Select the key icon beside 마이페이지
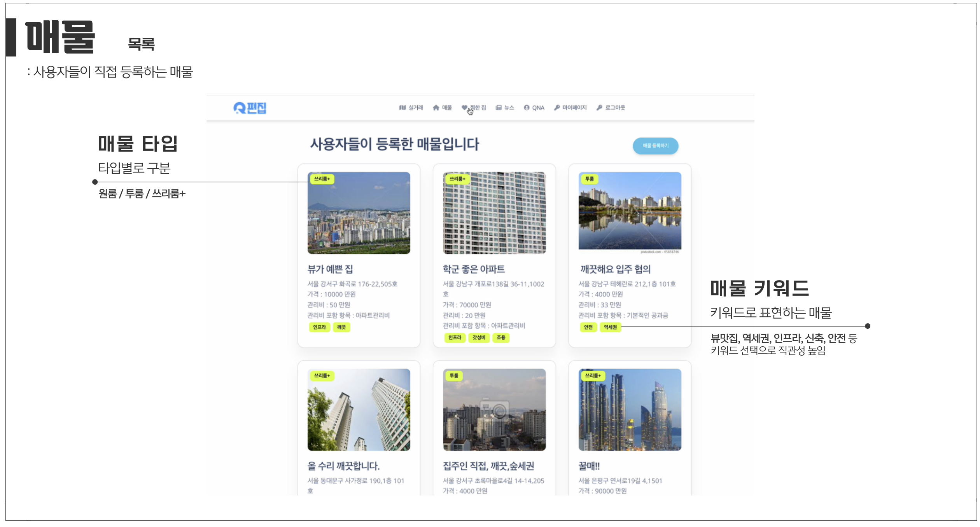 (x=557, y=108)
